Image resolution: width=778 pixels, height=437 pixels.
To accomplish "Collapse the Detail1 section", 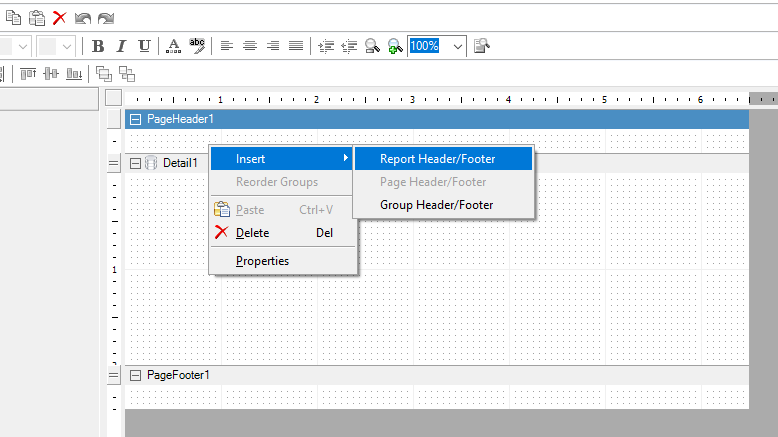I will click(135, 163).
